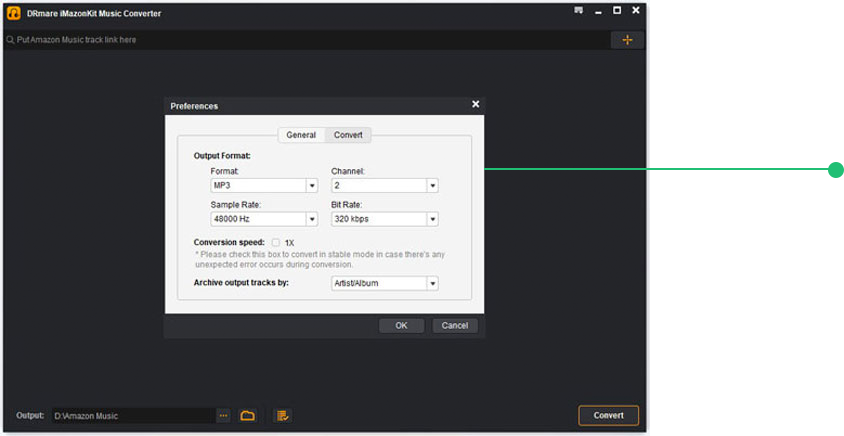Click the search magnifier icon
The image size is (844, 436).
tap(10, 40)
